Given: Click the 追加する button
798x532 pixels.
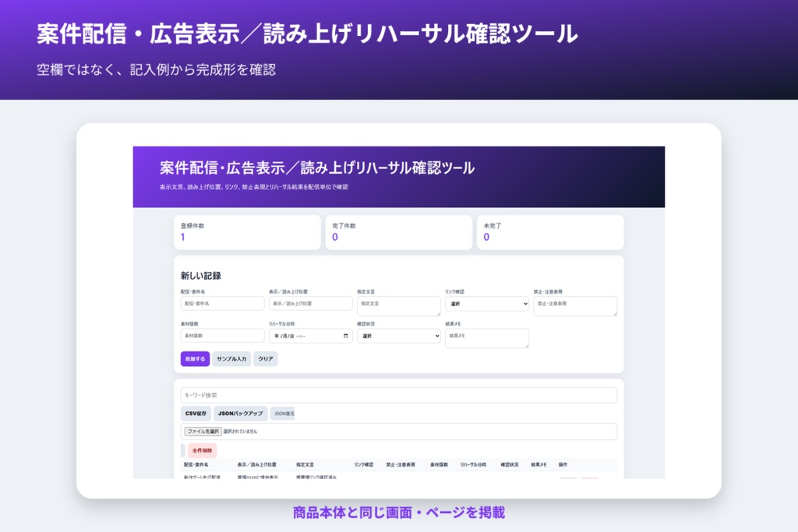Looking at the screenshot, I should [195, 358].
